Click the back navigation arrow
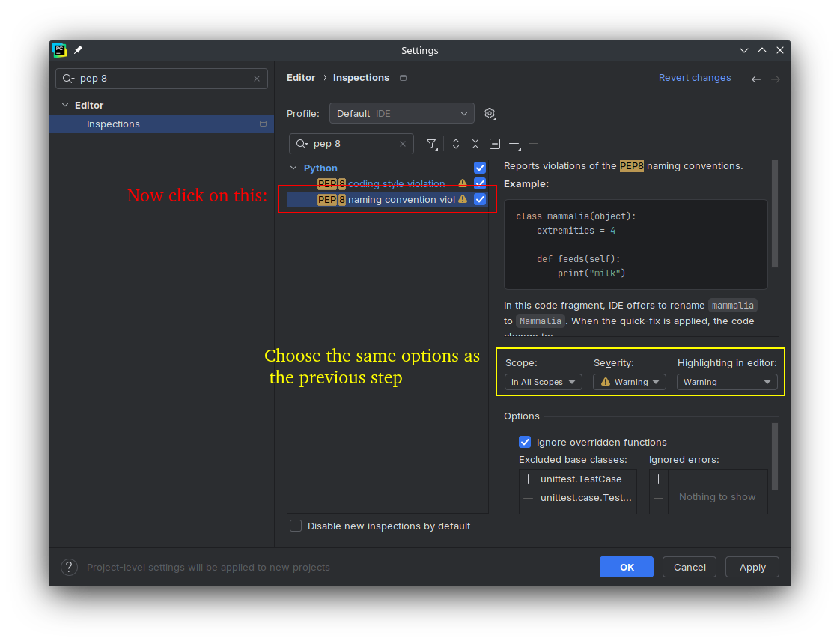Image resolution: width=840 pixels, height=644 pixels. 756,79
